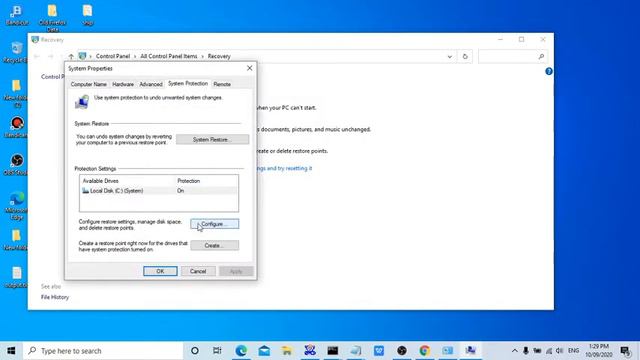Click the taskbar search box
The width and height of the screenshot is (640, 360).
(103, 351)
